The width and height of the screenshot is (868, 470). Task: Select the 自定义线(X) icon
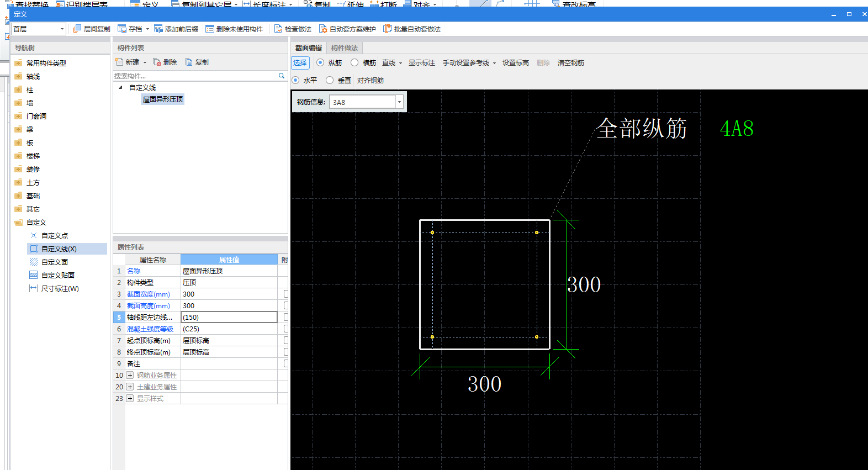34,249
